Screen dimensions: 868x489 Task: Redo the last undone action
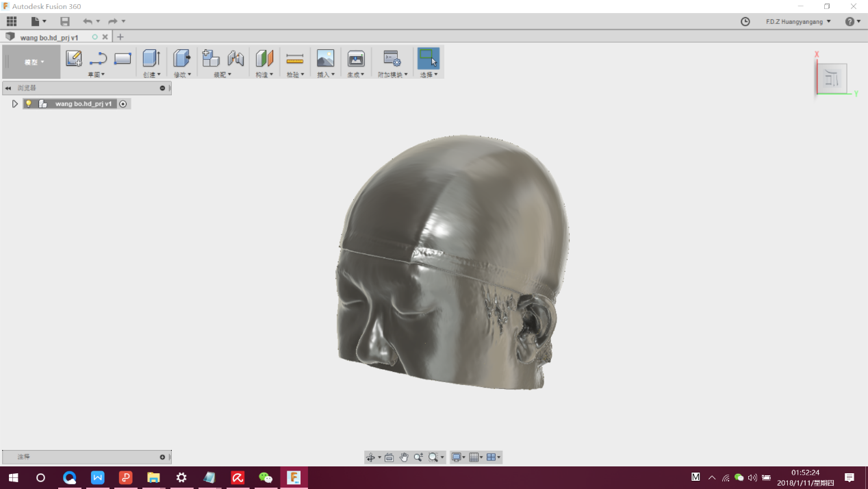[113, 21]
